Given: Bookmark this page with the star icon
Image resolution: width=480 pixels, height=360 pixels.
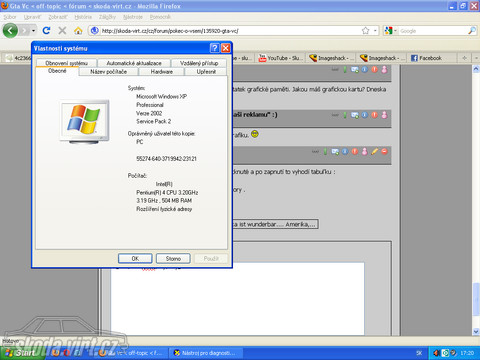Looking at the screenshot, I should click(365, 31).
